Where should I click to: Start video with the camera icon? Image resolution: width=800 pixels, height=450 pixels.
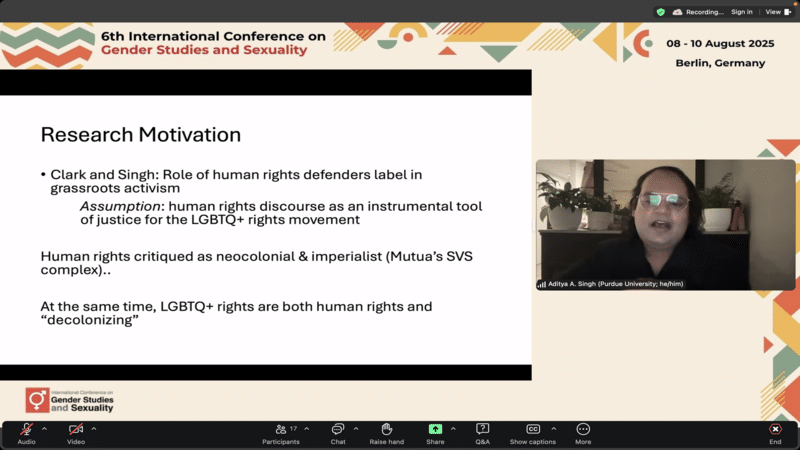(76, 429)
